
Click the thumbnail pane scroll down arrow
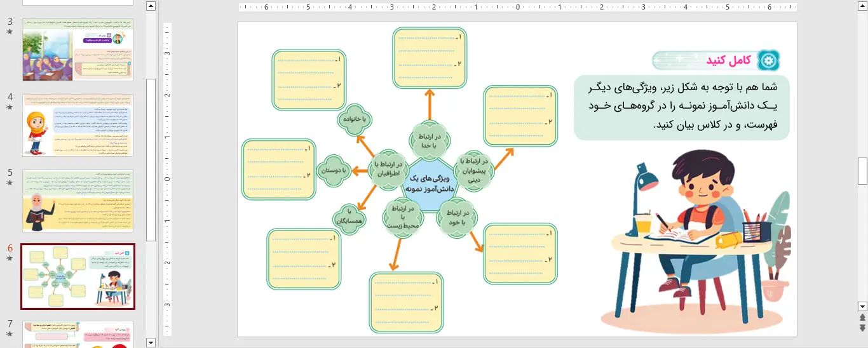(151, 342)
